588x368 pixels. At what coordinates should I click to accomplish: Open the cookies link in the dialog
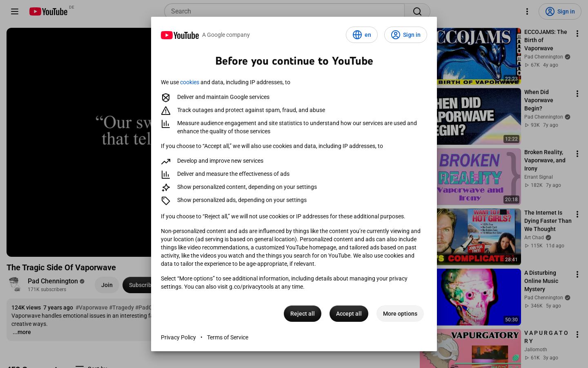[x=189, y=82]
